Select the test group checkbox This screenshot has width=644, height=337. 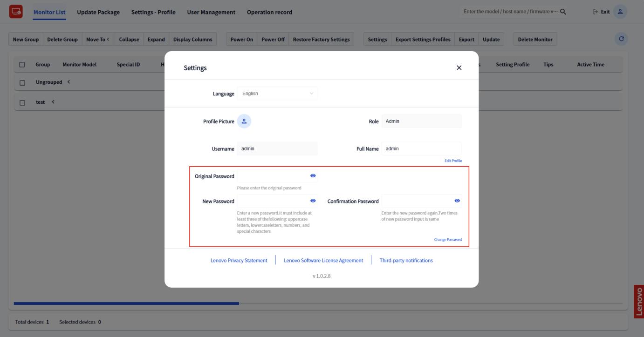[x=22, y=102]
